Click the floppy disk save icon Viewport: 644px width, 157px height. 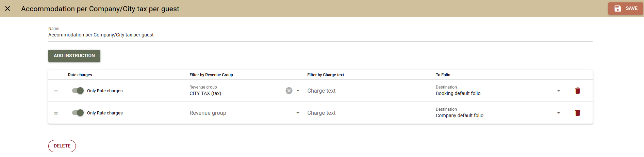click(617, 9)
